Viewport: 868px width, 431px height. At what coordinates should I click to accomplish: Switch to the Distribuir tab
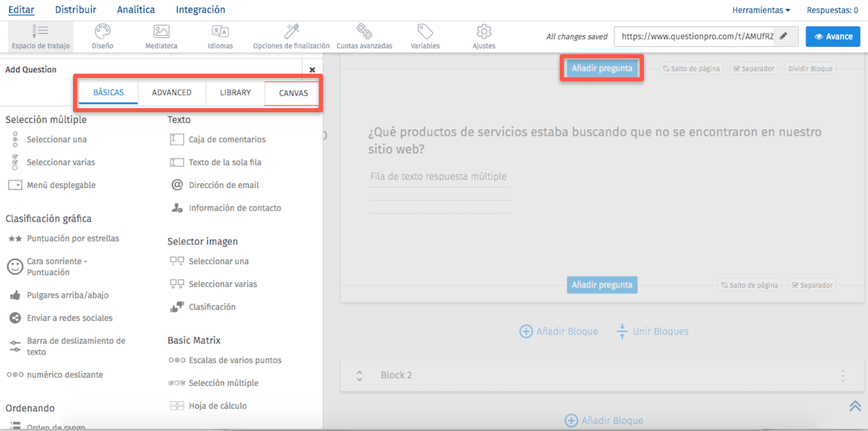[76, 10]
